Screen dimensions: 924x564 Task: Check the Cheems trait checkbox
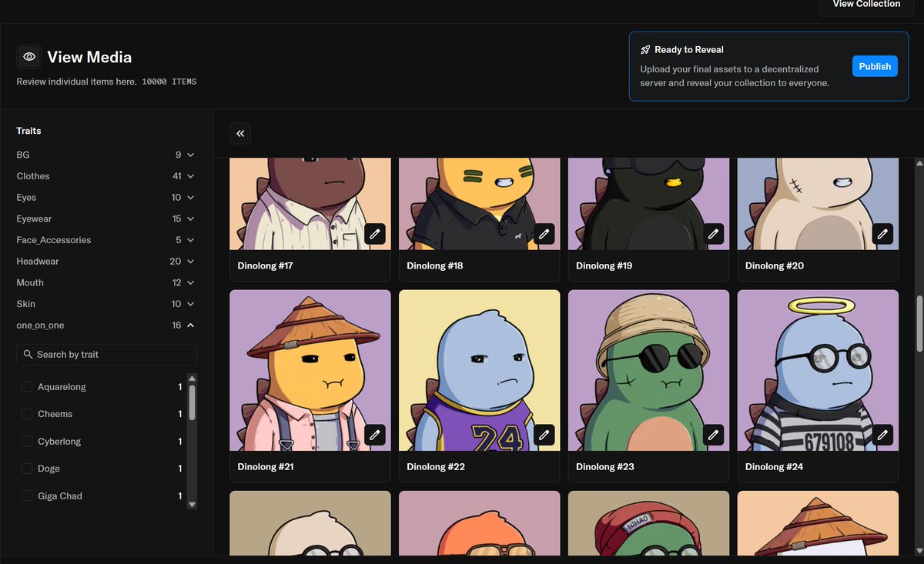coord(27,414)
